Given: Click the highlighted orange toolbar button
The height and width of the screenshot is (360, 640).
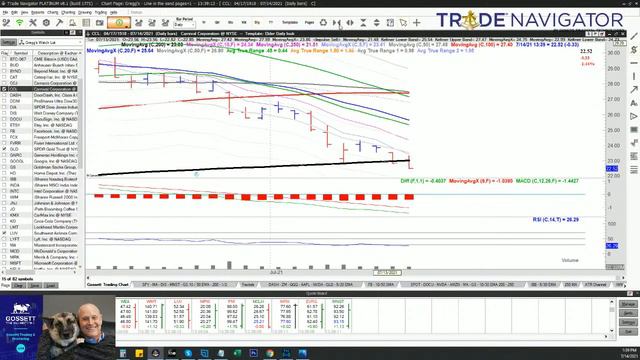Looking at the screenshot, I should (x=119, y=23).
